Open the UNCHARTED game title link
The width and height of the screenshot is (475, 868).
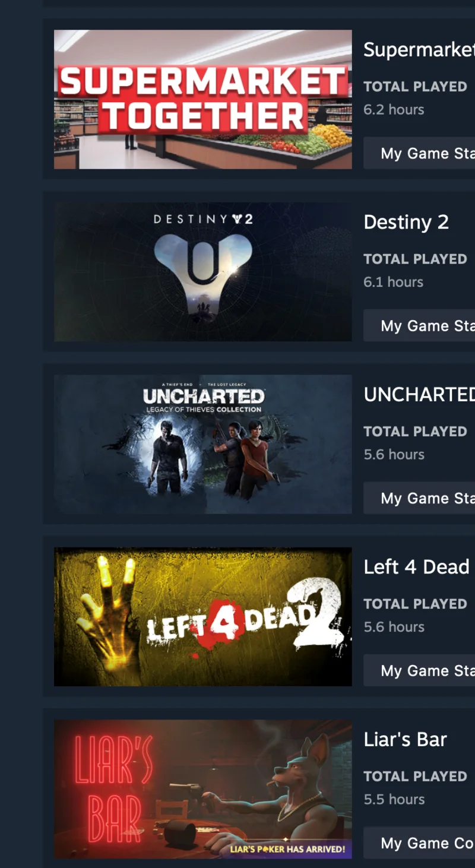419,395
